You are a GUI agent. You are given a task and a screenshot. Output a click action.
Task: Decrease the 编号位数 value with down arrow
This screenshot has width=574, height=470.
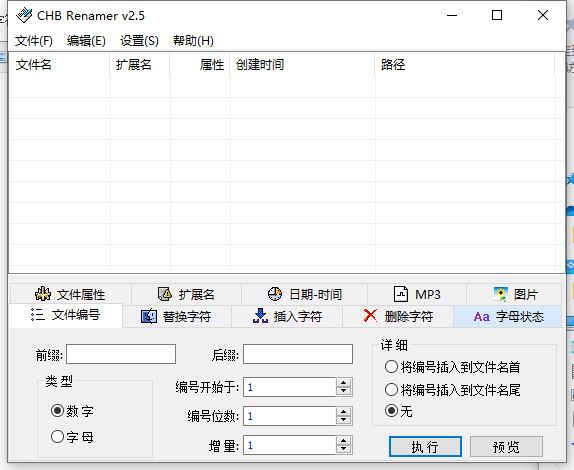tap(343, 420)
